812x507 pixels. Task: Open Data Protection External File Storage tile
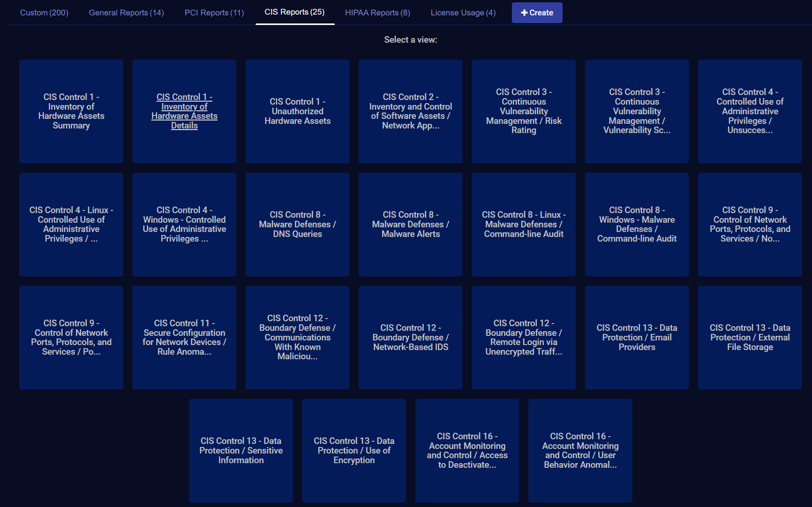[750, 337]
